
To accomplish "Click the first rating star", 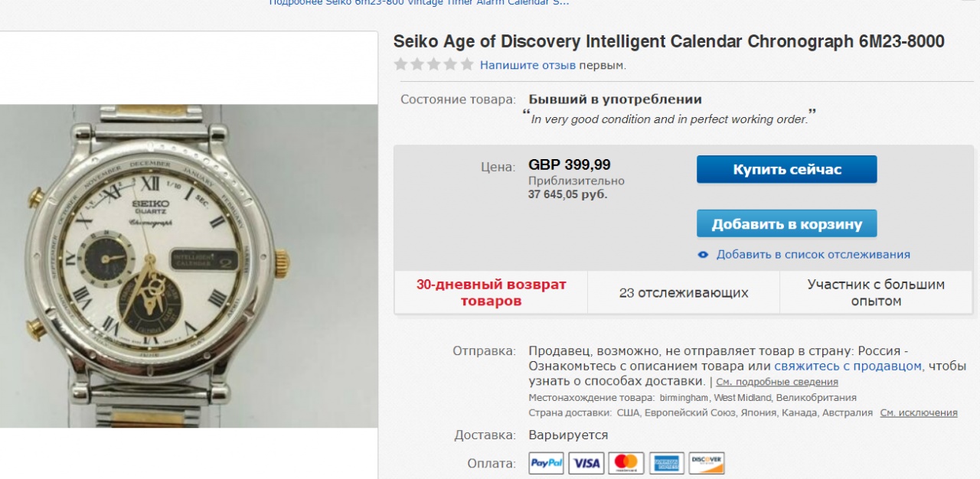I will (400, 65).
